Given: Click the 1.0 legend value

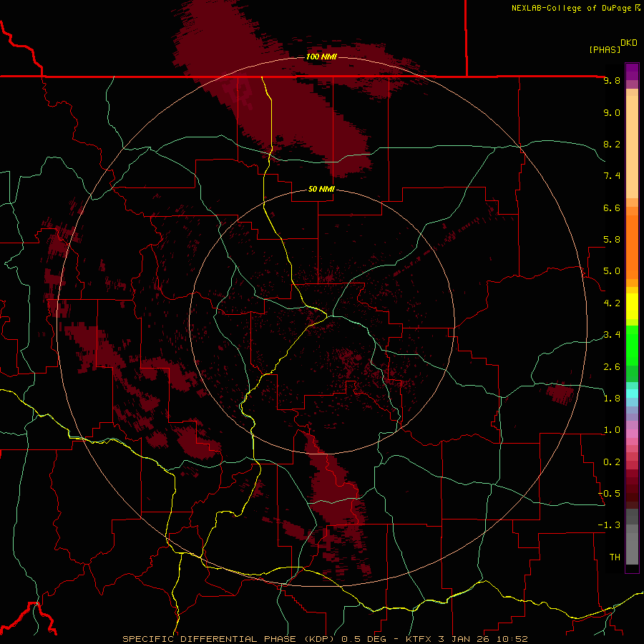Looking at the screenshot, I should (612, 430).
